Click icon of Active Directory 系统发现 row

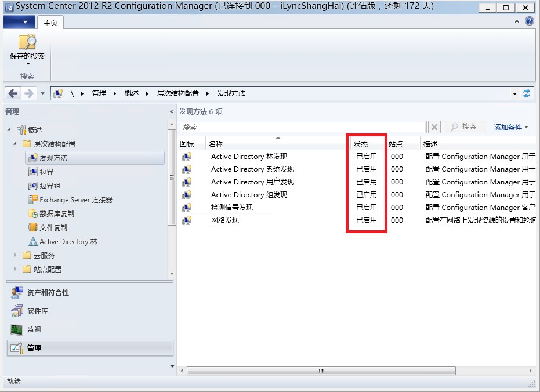[x=187, y=169]
